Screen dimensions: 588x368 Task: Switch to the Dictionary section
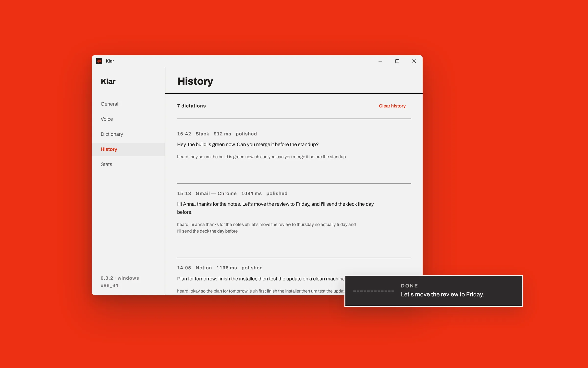[112, 134]
